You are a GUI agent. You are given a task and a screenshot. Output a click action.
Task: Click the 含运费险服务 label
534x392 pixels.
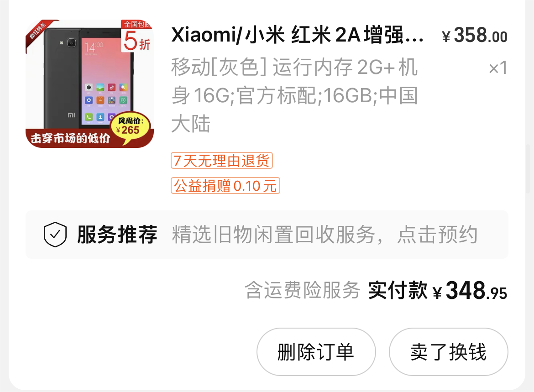pos(303,291)
